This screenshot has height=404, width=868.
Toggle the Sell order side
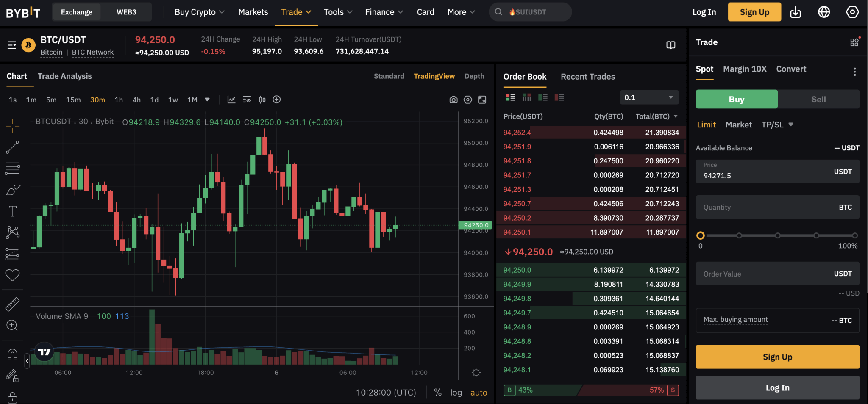tap(818, 100)
